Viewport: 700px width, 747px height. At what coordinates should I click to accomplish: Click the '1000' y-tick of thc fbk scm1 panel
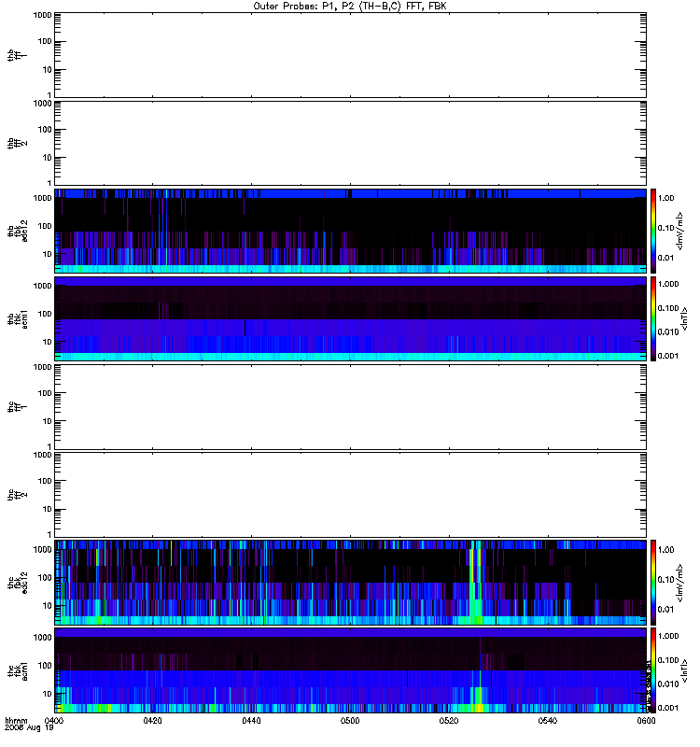[x=42, y=638]
